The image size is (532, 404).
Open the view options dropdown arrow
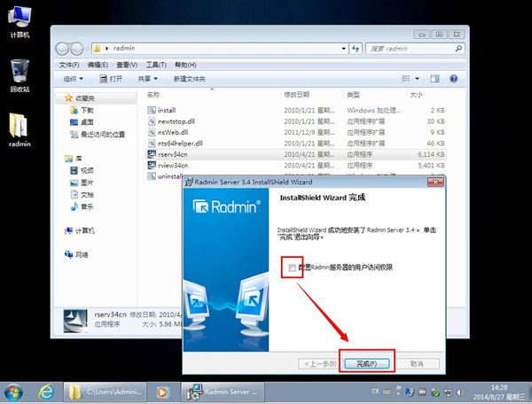418,79
